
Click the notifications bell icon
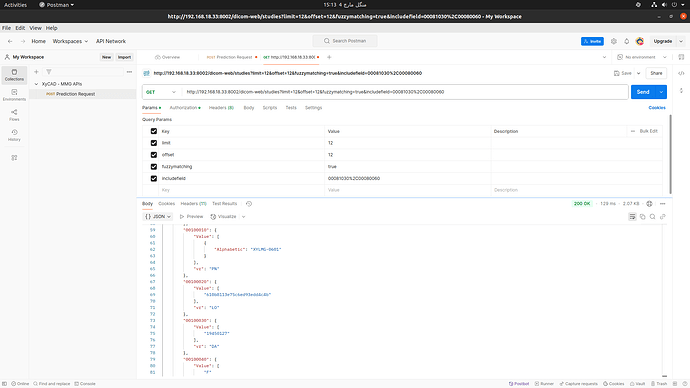627,41
